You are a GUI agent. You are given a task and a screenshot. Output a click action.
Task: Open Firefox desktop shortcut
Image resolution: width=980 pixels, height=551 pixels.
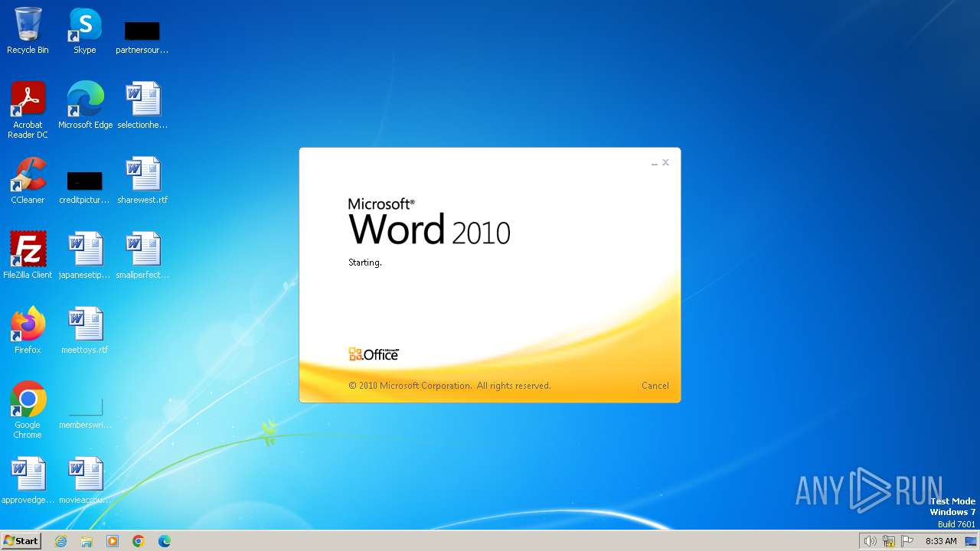point(28,331)
